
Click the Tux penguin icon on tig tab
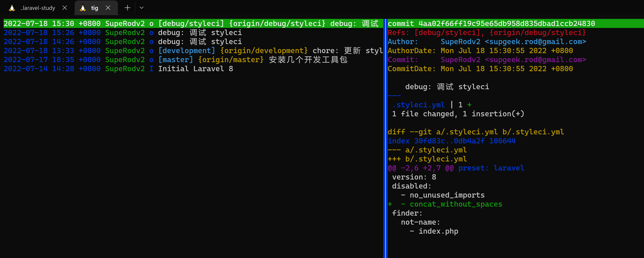coord(83,8)
